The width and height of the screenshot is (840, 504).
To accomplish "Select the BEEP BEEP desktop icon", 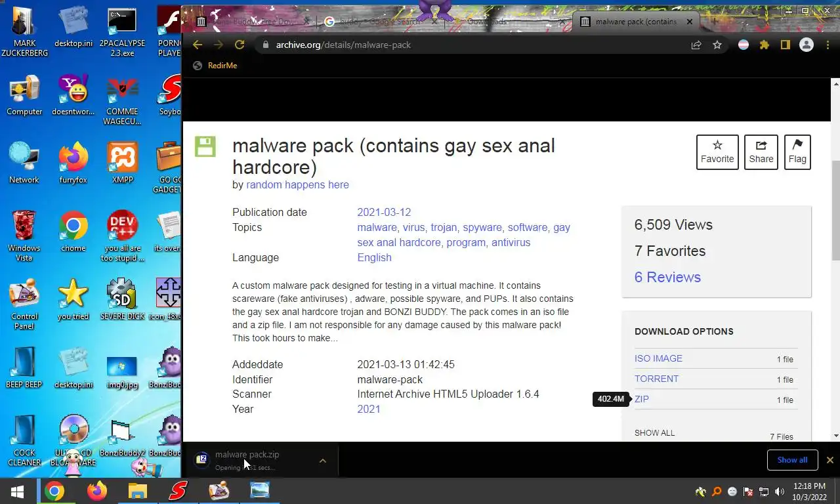I will [x=24, y=367].
